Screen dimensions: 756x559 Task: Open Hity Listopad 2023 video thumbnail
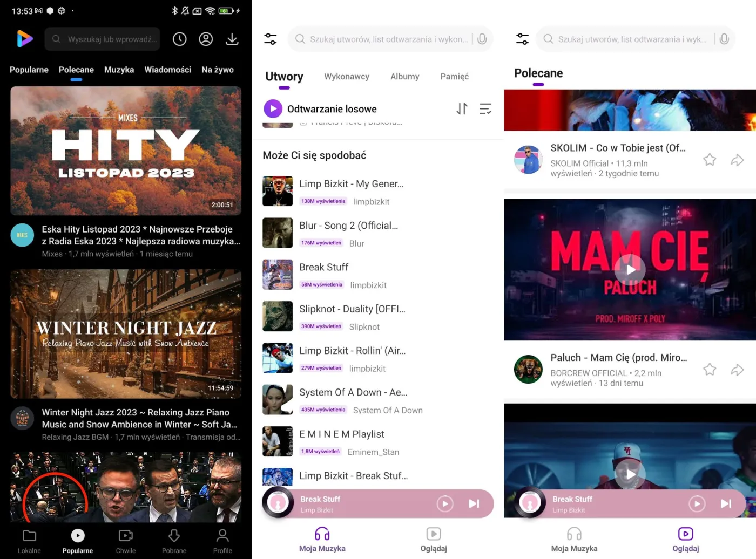pyautogui.click(x=126, y=151)
